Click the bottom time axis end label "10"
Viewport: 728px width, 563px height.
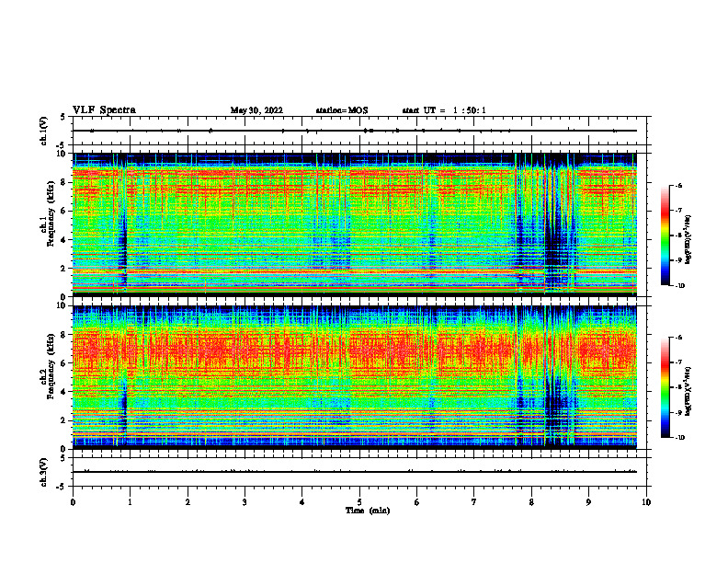[646, 502]
